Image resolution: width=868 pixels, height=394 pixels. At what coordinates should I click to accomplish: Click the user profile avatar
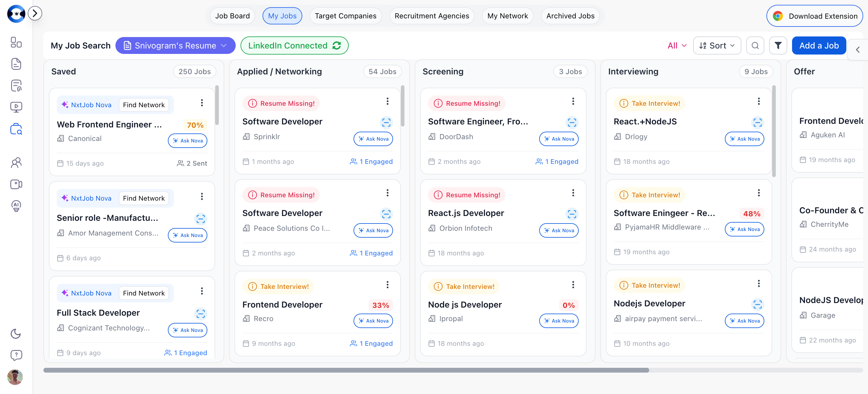(x=15, y=377)
